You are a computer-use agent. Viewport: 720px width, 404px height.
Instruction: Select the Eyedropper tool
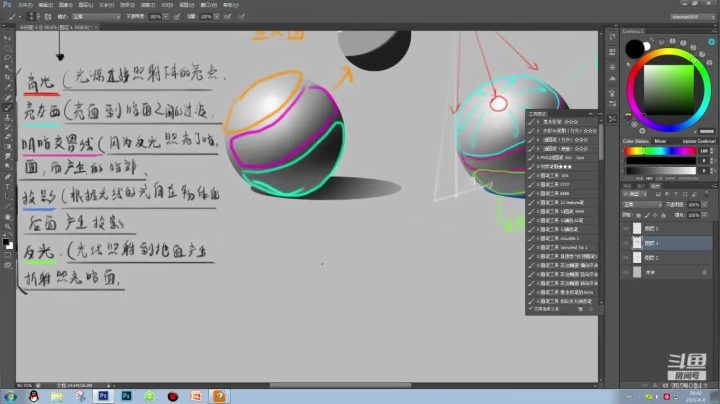pyautogui.click(x=7, y=87)
